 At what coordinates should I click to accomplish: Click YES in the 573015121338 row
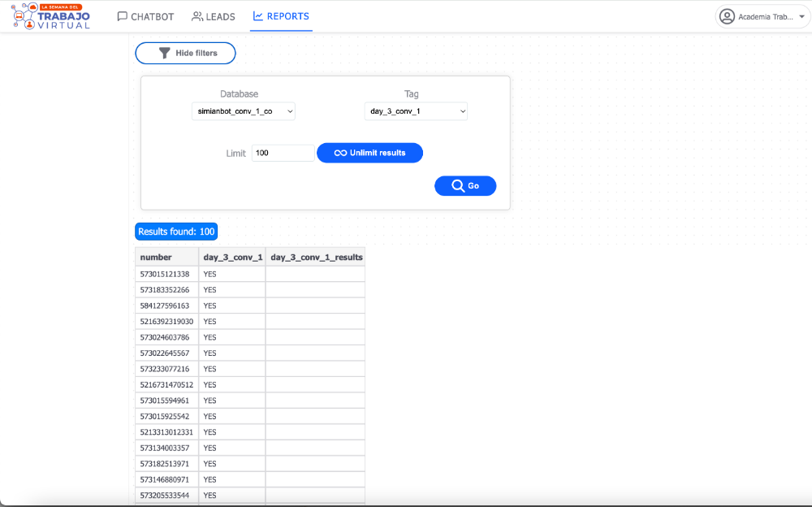coord(209,274)
